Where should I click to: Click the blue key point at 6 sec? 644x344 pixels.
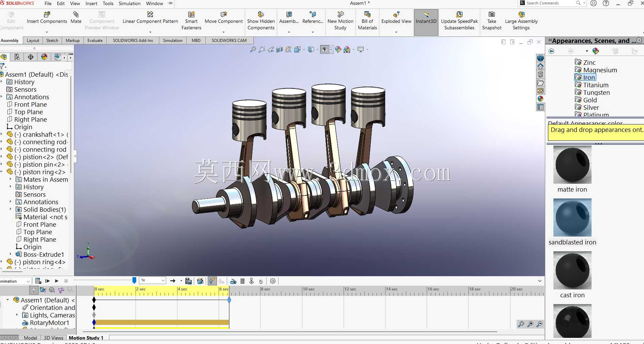coord(229,300)
